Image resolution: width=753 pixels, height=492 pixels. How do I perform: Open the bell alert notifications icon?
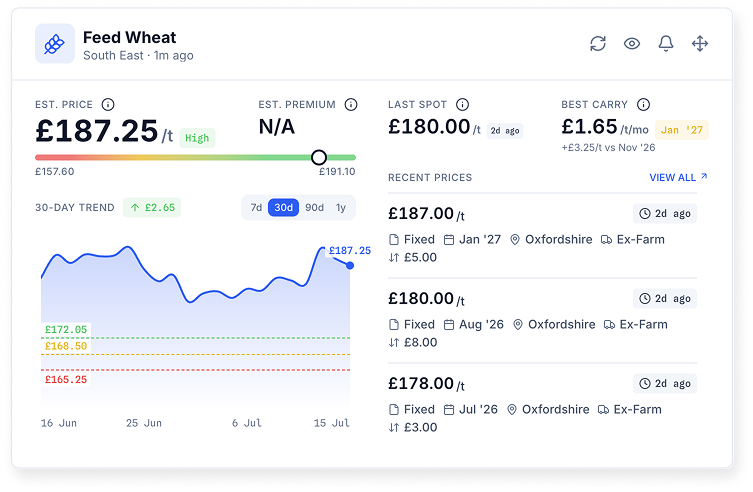[666, 44]
